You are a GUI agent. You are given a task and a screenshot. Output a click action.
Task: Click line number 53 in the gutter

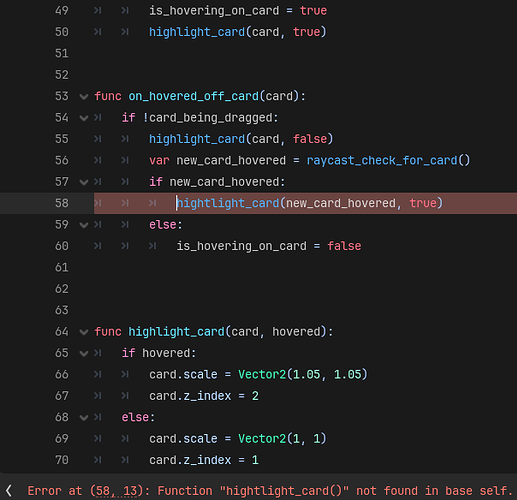click(62, 96)
